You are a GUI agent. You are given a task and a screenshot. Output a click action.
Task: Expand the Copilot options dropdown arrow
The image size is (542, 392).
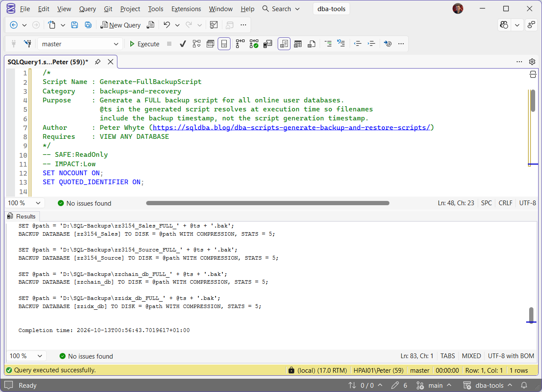pyautogui.click(x=517, y=25)
